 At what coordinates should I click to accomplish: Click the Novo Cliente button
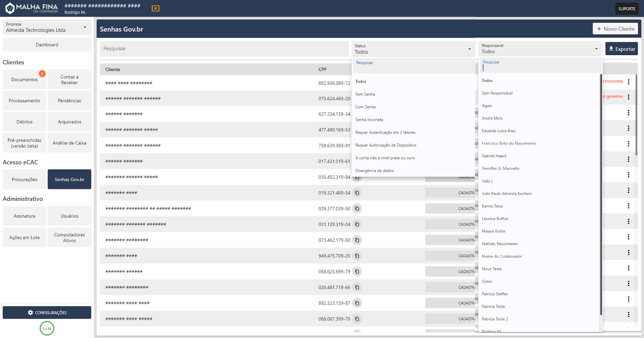coord(615,29)
